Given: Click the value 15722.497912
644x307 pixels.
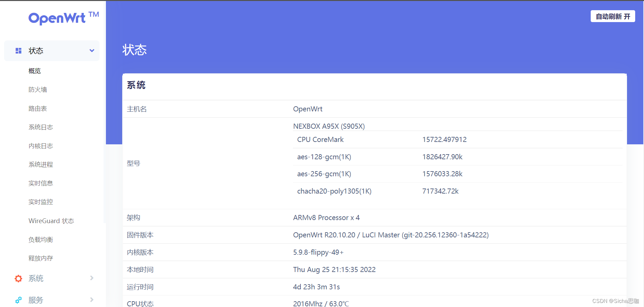Looking at the screenshot, I should (444, 140).
